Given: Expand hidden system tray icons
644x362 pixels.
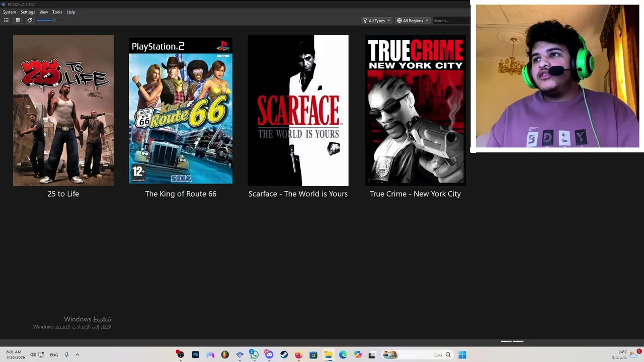Looking at the screenshot, I should click(x=77, y=355).
